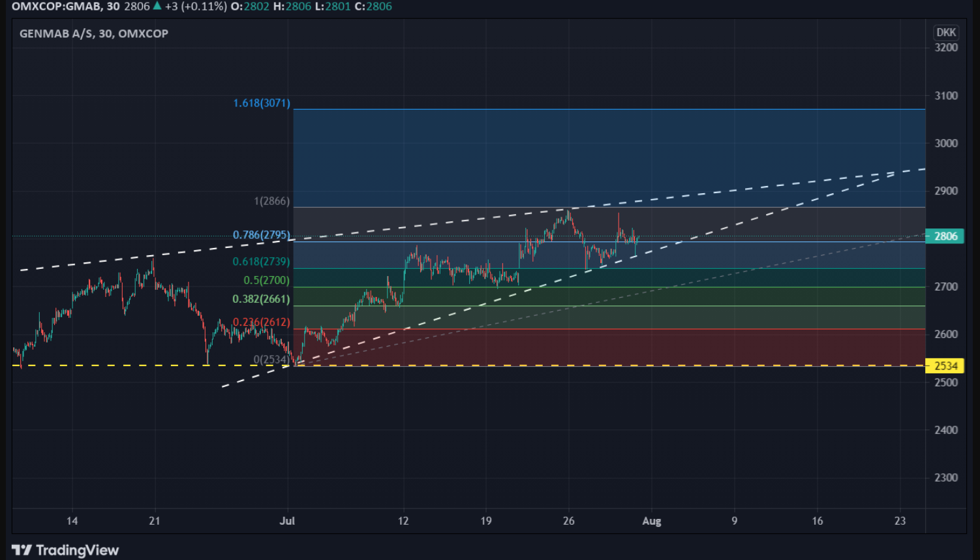Viewport: 980px width, 560px height.
Task: Open the DKK currency selector
Action: [x=945, y=32]
